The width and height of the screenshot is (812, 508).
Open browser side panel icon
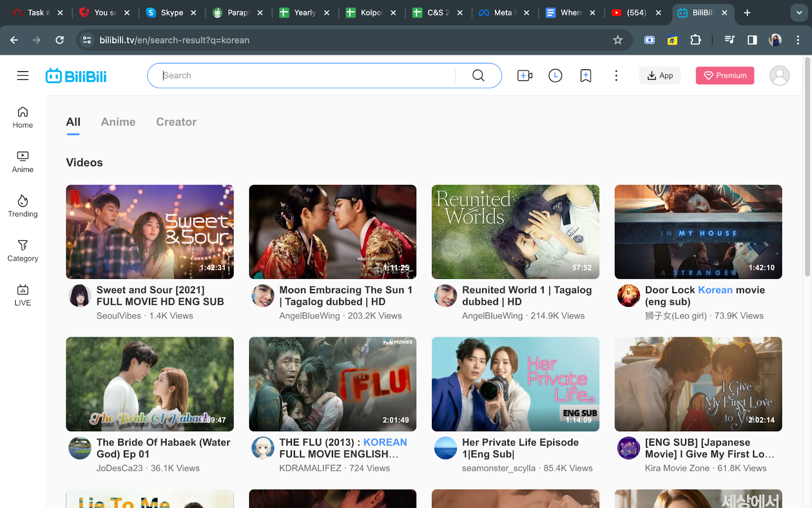click(x=752, y=40)
